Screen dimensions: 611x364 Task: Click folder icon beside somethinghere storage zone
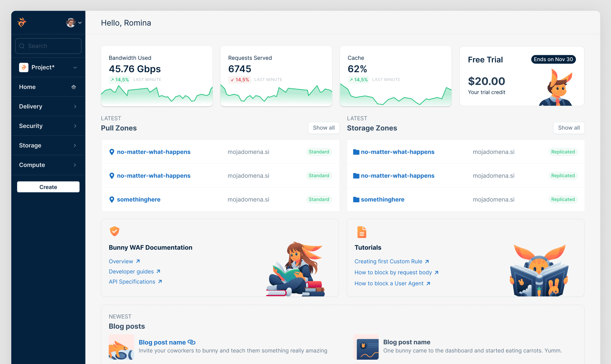coord(356,200)
